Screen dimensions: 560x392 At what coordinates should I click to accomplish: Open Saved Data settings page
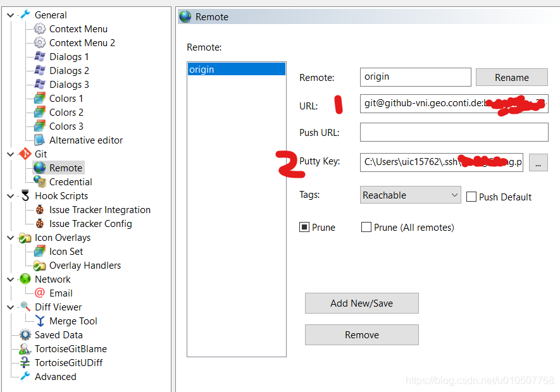[x=59, y=335]
